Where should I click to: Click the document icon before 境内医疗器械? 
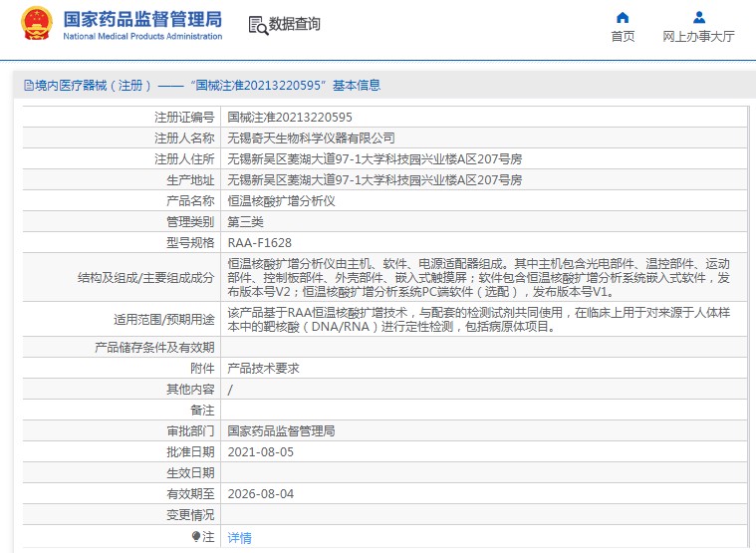[29, 86]
